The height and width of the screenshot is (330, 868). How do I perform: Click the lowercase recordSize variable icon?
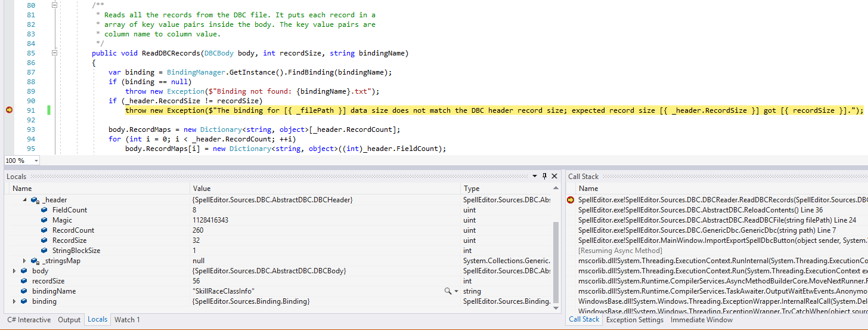[24, 281]
